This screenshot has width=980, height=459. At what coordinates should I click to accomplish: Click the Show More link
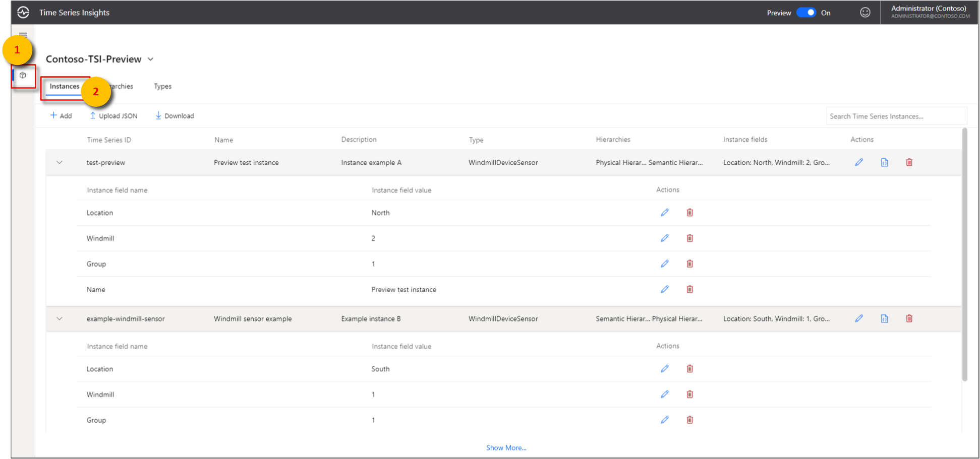[506, 448]
